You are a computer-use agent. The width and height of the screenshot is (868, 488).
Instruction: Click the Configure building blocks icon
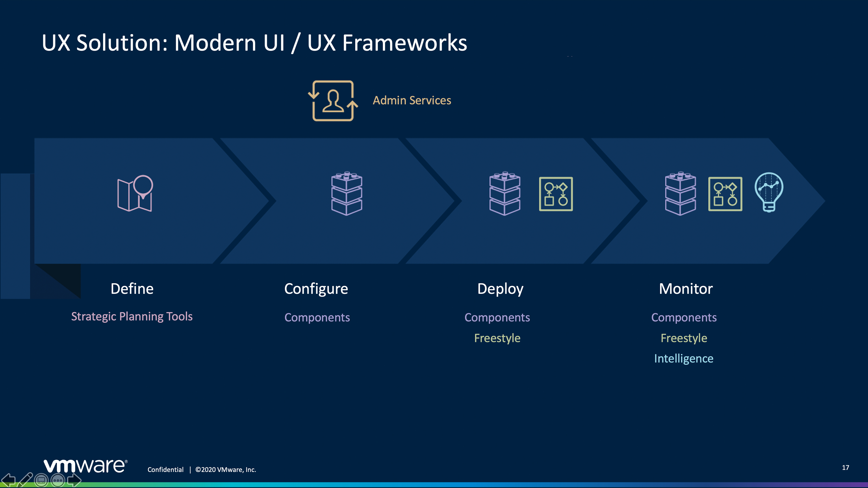(x=347, y=193)
